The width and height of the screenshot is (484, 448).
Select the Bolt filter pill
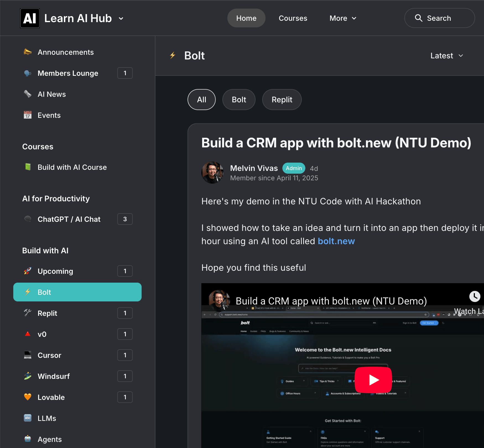point(239,100)
